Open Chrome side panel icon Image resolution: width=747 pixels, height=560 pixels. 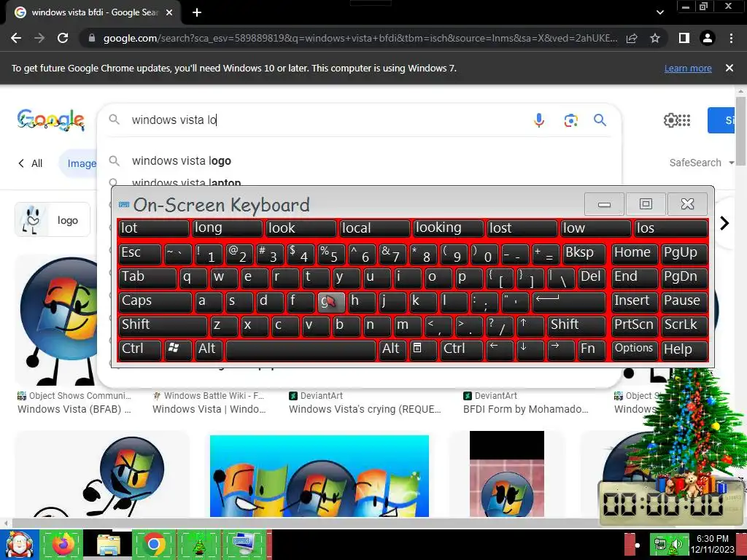(684, 38)
